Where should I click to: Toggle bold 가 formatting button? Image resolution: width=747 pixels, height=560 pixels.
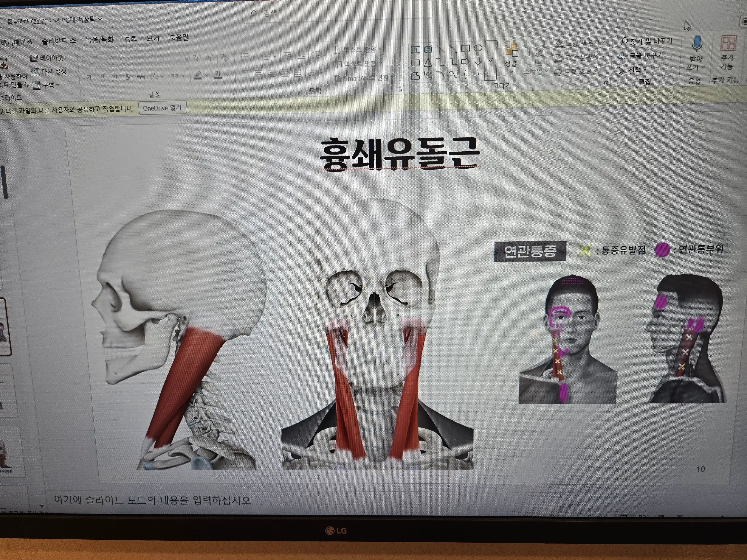point(89,77)
